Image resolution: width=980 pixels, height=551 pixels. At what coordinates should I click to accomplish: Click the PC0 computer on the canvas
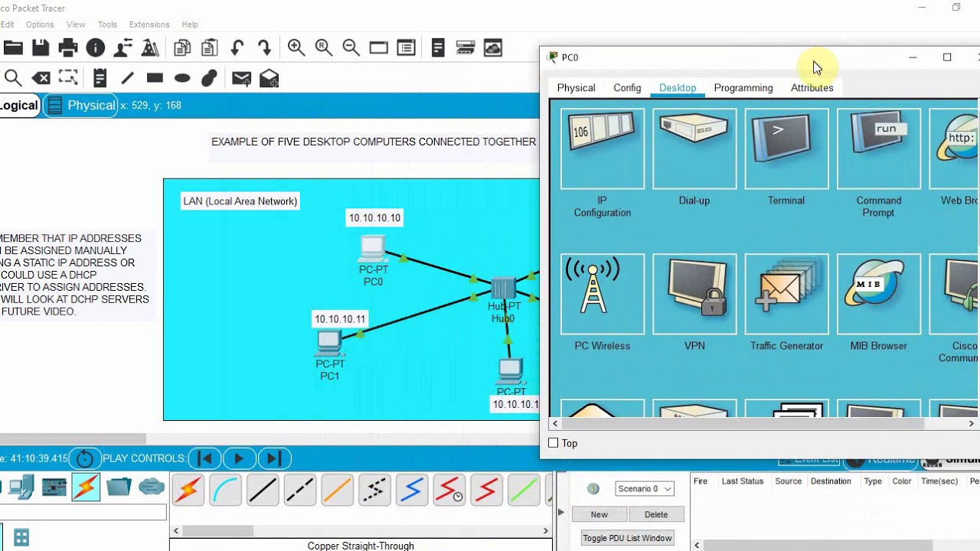click(372, 249)
